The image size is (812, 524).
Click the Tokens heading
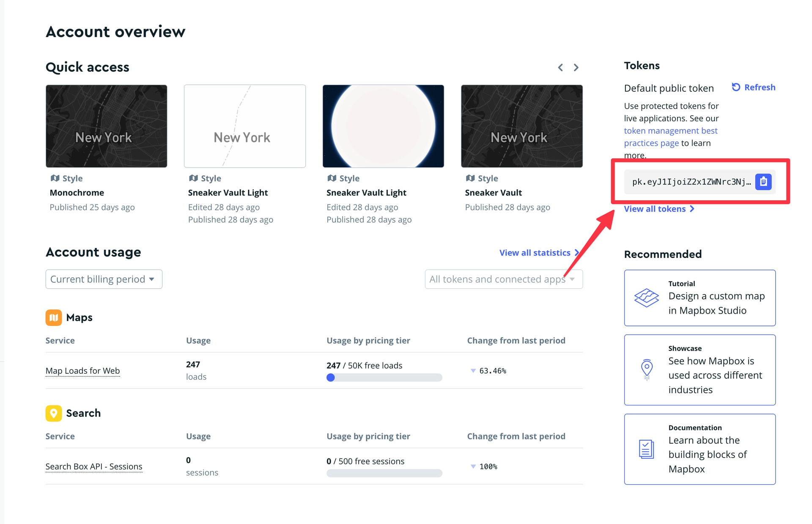pyautogui.click(x=642, y=66)
